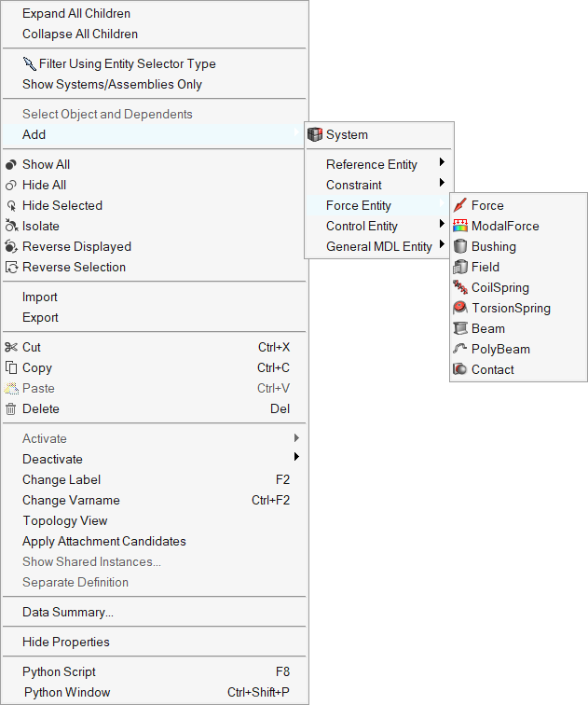The image size is (588, 705).
Task: Select the TorsionSpring option
Action: pos(511,308)
